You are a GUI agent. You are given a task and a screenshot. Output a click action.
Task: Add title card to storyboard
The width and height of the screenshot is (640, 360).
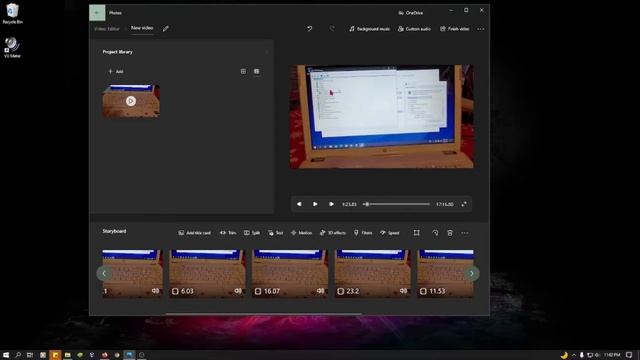click(x=195, y=233)
